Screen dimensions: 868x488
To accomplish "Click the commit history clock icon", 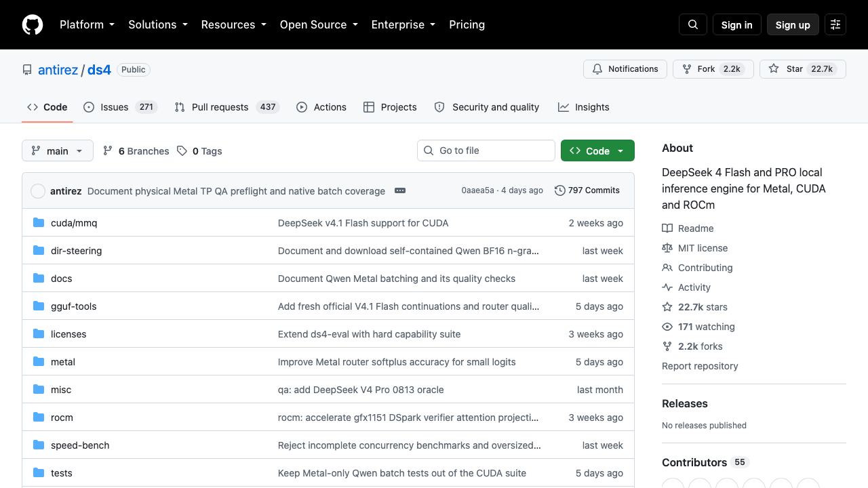I will click(x=559, y=190).
